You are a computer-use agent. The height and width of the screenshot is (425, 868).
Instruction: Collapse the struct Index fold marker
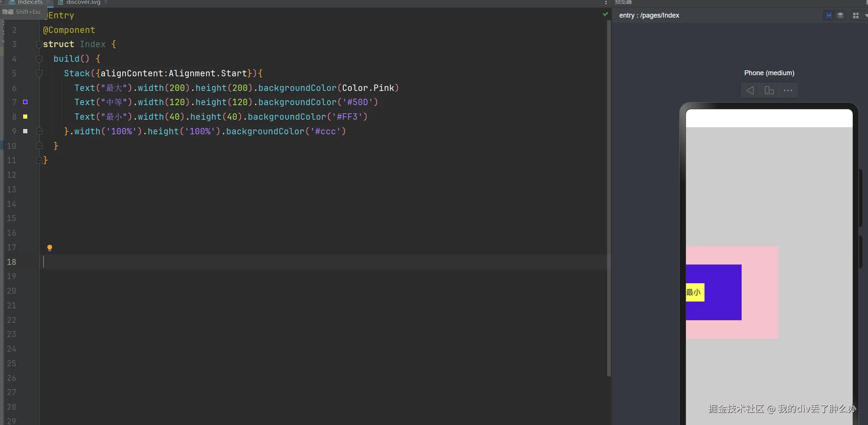39,45
